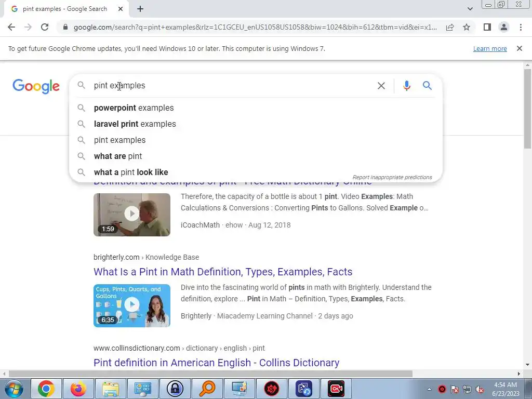Click the forward navigation arrow
Image resolution: width=532 pixels, height=399 pixels.
pos(28,27)
